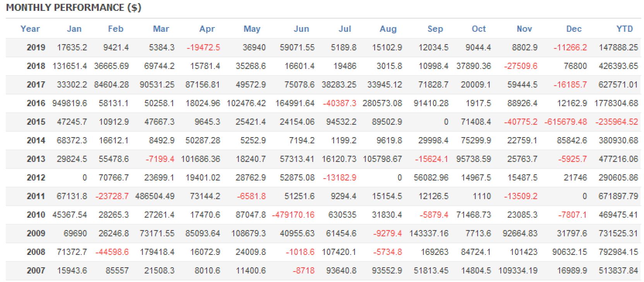Screen dimensions: 644x282
Task: Click the Year column header
Action: click(30, 29)
